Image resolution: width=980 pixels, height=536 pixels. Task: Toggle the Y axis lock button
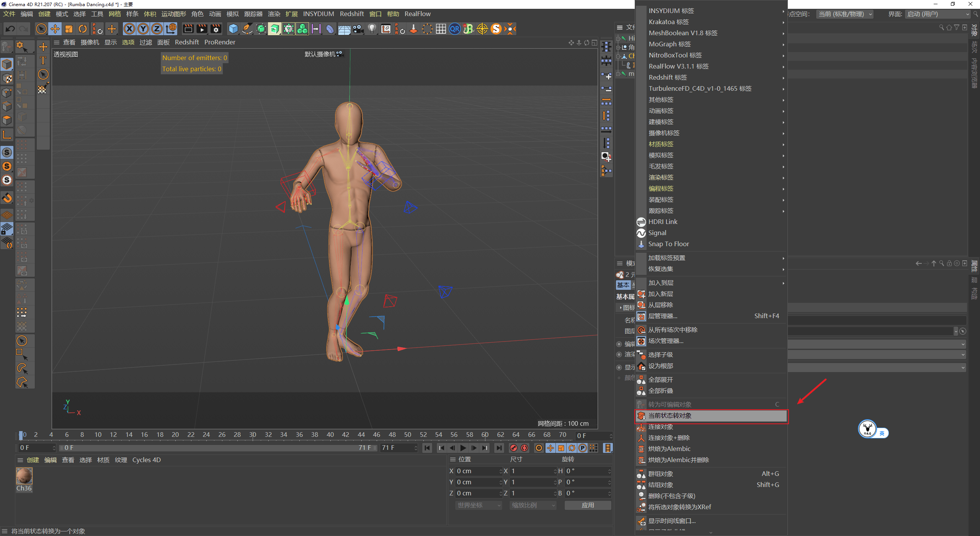tap(143, 29)
